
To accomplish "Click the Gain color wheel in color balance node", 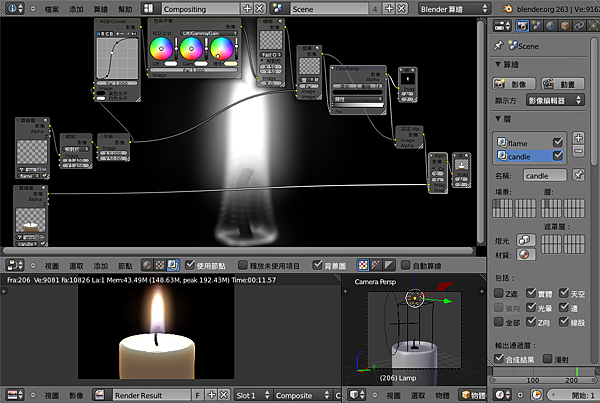I will [222, 48].
